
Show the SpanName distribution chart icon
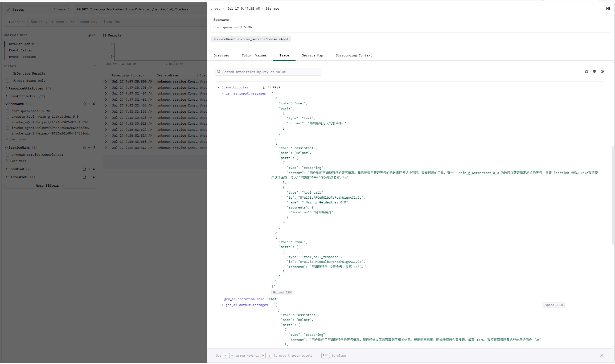tap(84, 104)
